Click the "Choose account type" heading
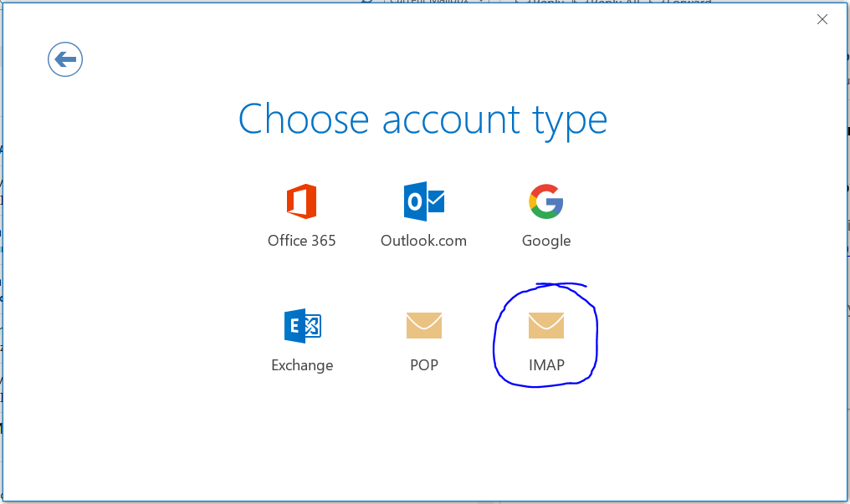 tap(422, 119)
